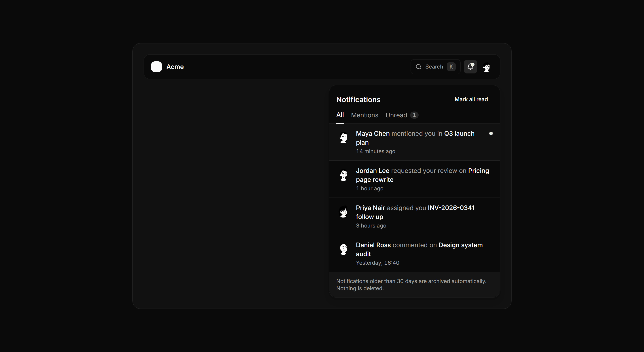Click the '3 hours ago' timestamp

pos(371,225)
